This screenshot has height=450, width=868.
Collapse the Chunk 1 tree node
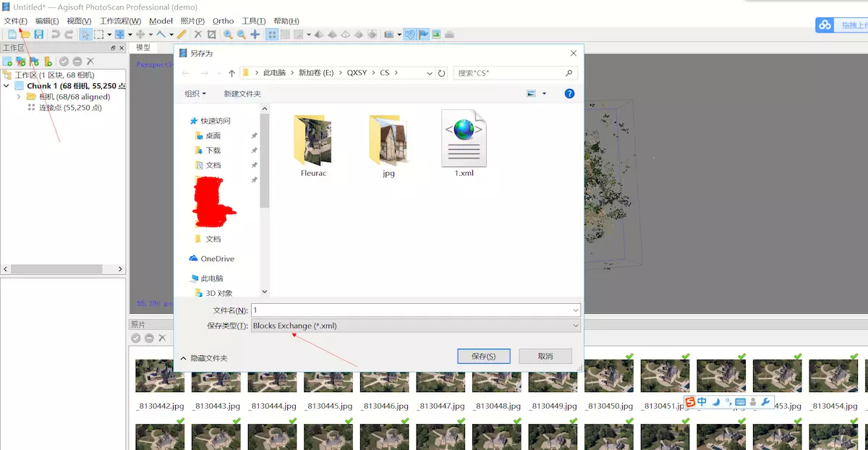7,86
